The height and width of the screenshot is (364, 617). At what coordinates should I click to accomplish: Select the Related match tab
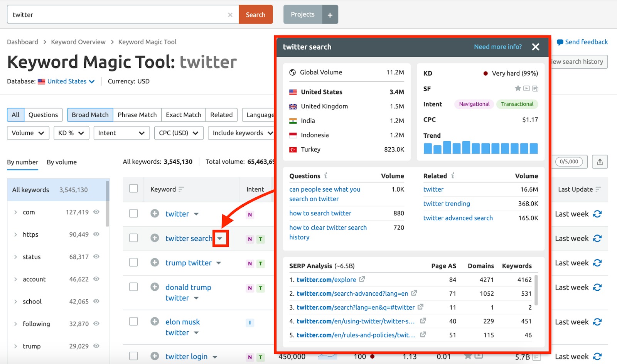point(221,115)
